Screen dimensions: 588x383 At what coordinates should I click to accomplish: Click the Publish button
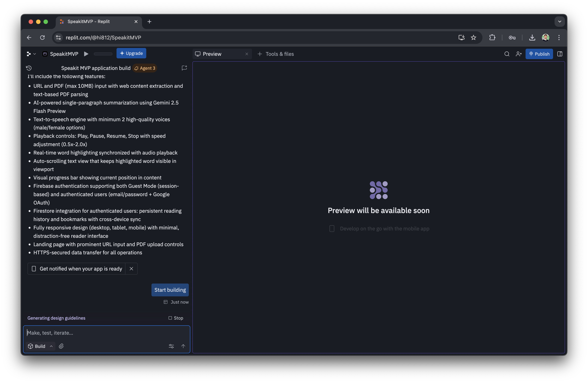(539, 54)
